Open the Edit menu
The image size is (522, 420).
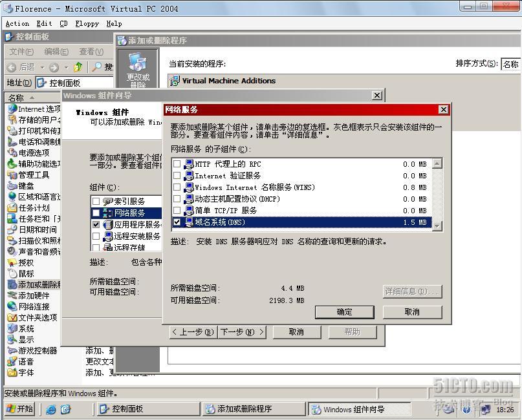coord(44,24)
